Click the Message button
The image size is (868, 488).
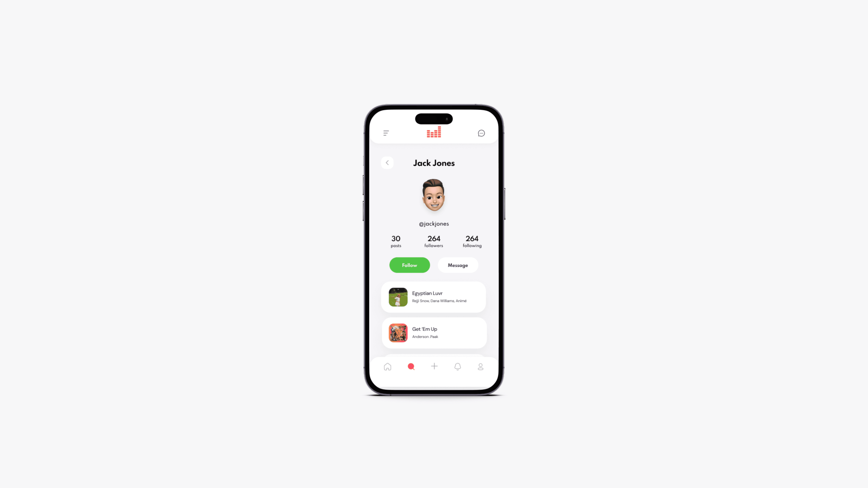click(458, 265)
